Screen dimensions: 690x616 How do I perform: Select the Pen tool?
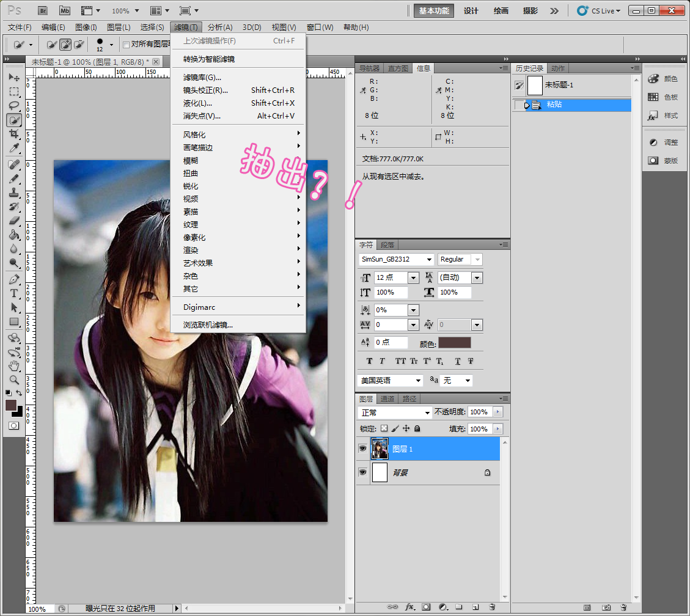14,279
